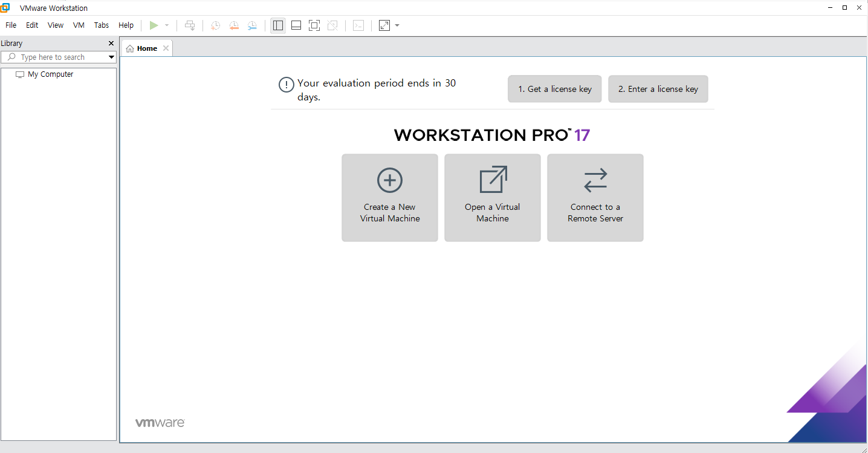Viewport: 868px width, 453px height.
Task: Click Open a Virtual Machine tile
Action: tap(493, 198)
